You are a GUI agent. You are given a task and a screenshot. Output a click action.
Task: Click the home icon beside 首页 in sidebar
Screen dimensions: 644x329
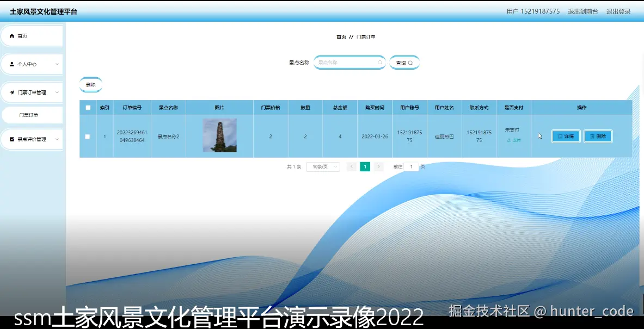tap(12, 36)
